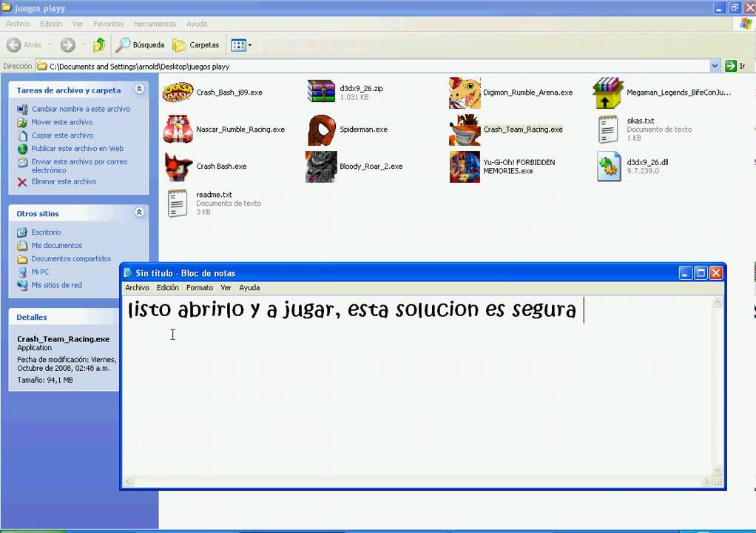This screenshot has height=533, width=756.
Task: Open Explorer's Archivo menu
Action: coord(18,24)
